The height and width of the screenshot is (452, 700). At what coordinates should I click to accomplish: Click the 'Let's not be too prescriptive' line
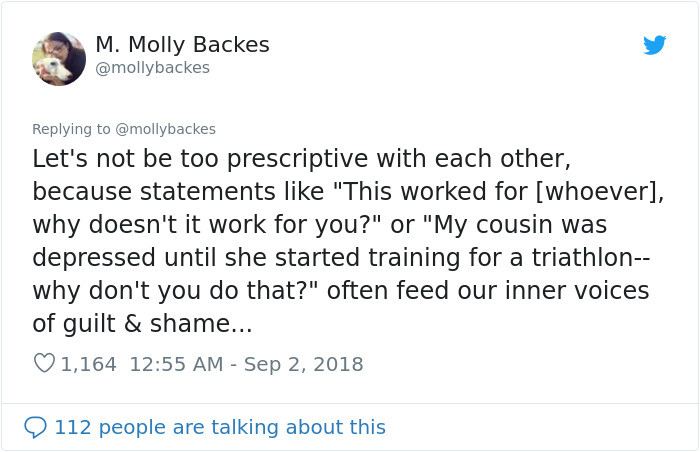pos(301,159)
